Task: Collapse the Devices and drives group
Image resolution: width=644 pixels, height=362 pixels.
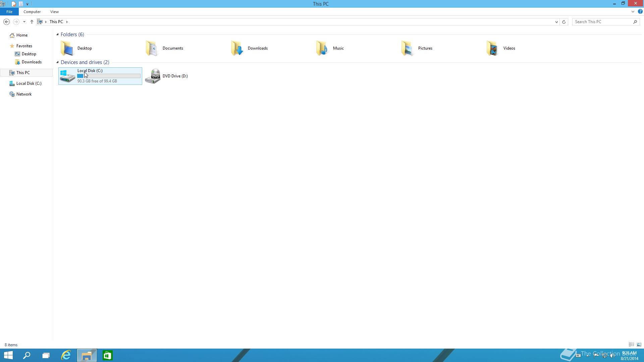Action: click(57, 62)
